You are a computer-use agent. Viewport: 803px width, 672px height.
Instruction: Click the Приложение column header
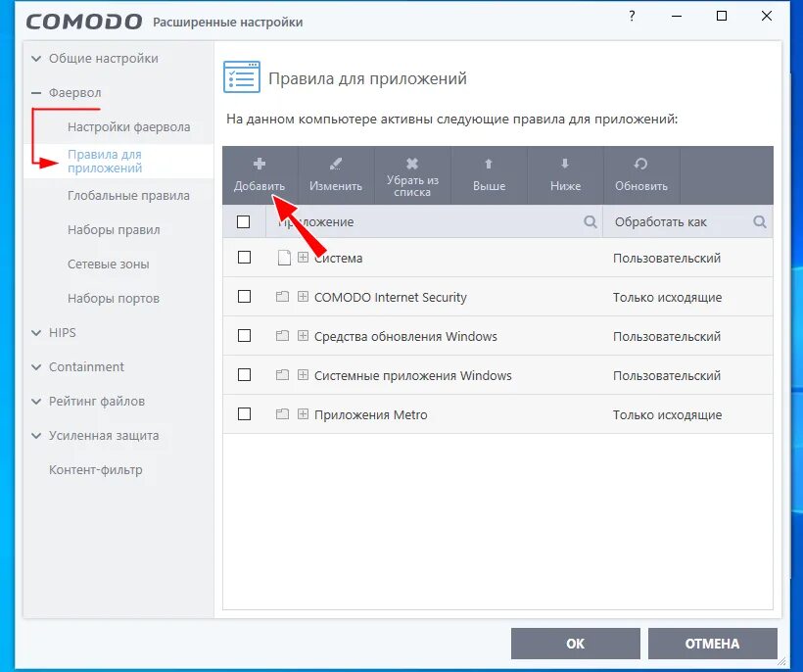[434, 221]
